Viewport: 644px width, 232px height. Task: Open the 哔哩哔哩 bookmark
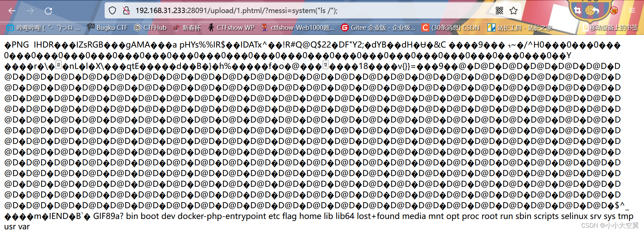click(x=44, y=28)
